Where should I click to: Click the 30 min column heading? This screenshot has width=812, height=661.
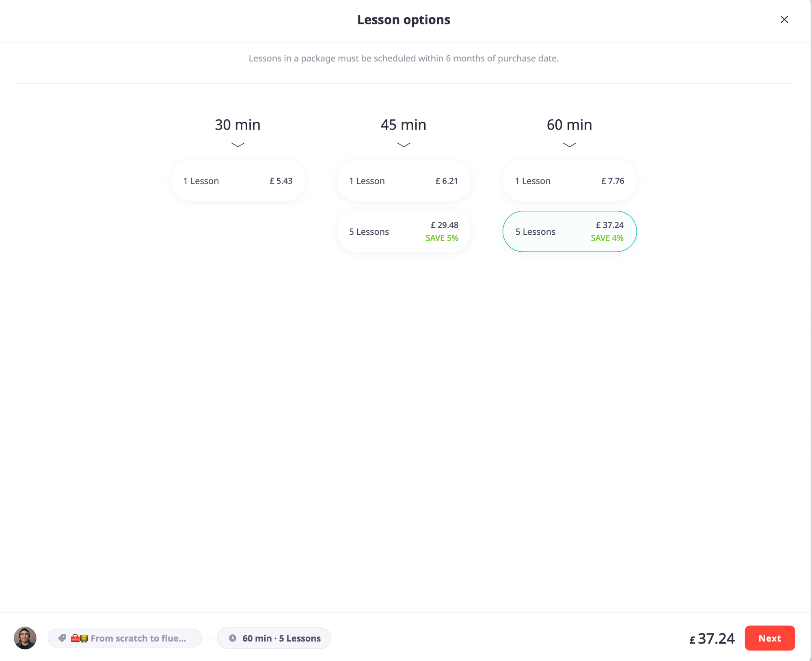238,125
